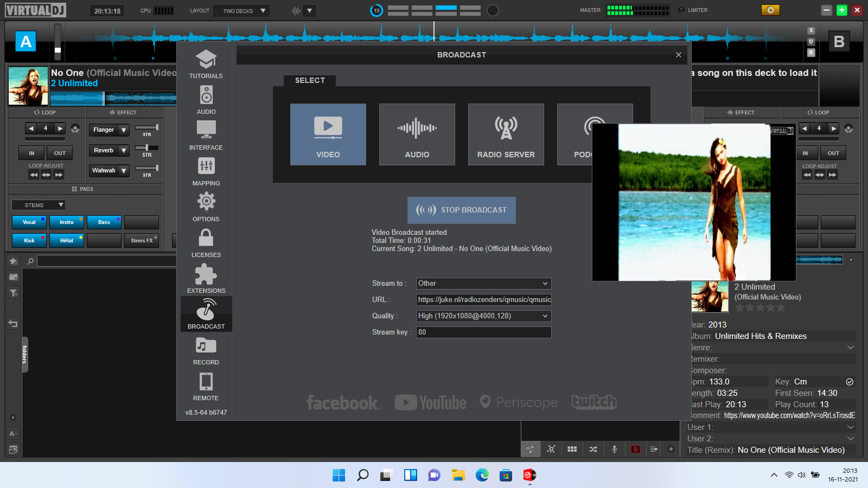Set loop In point on deck A

pos(31,153)
